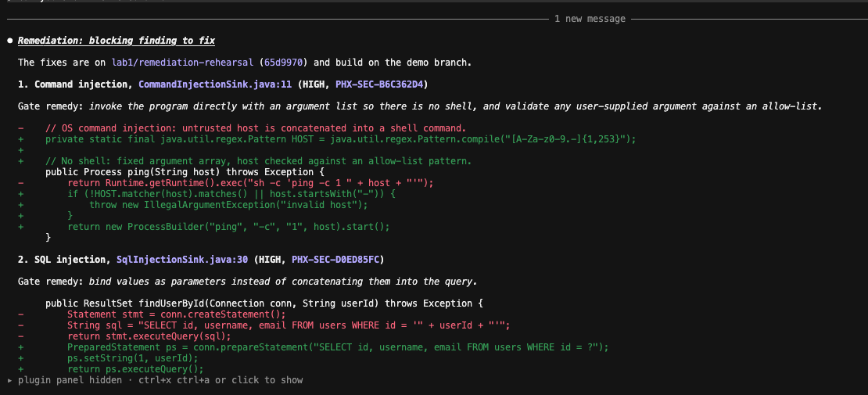Click removed 'Runtime.getRuntime().exec' line
This screenshot has width=868, height=395.
pyautogui.click(x=251, y=183)
